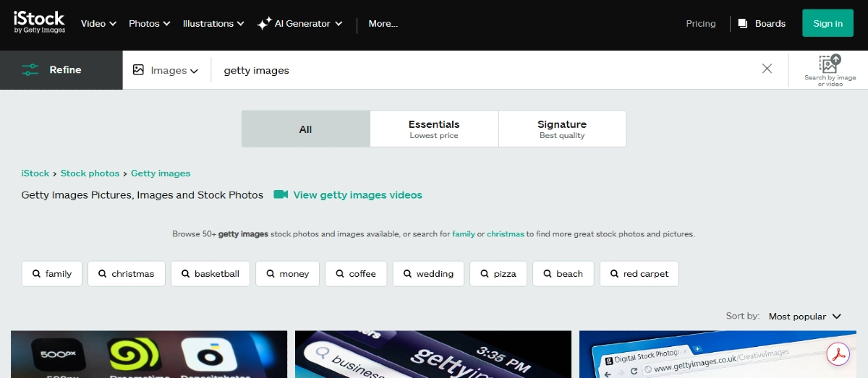Click the AI Generator sparkle icon

click(264, 23)
